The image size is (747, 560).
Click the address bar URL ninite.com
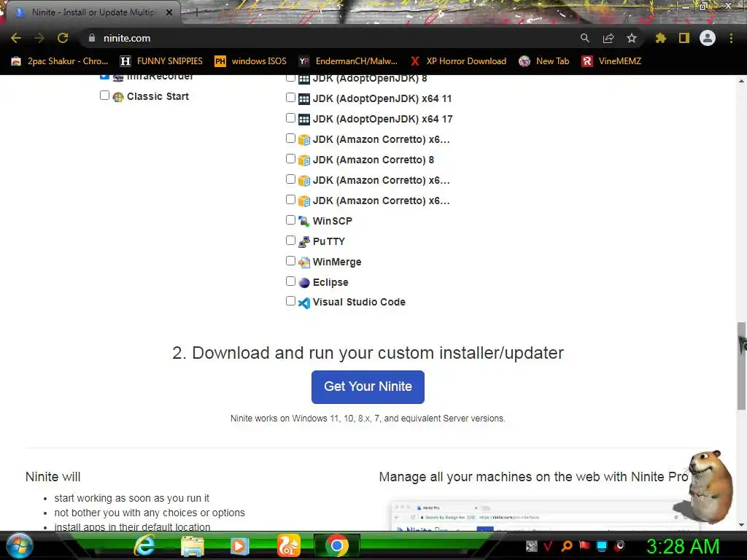point(127,38)
